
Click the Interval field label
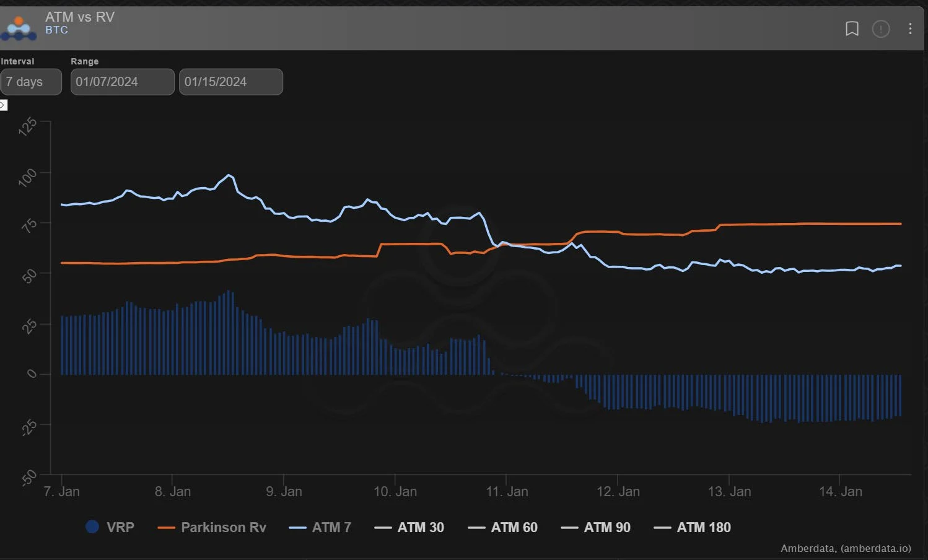coord(17,61)
